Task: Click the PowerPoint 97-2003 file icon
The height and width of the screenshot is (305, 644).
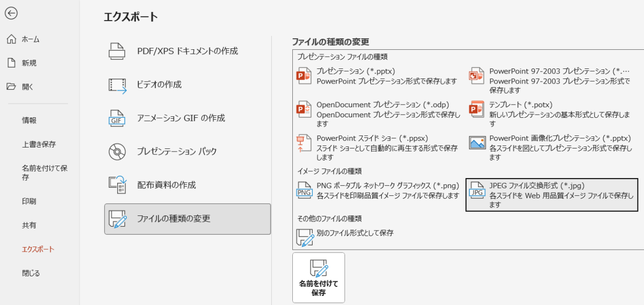Action: coord(477,76)
